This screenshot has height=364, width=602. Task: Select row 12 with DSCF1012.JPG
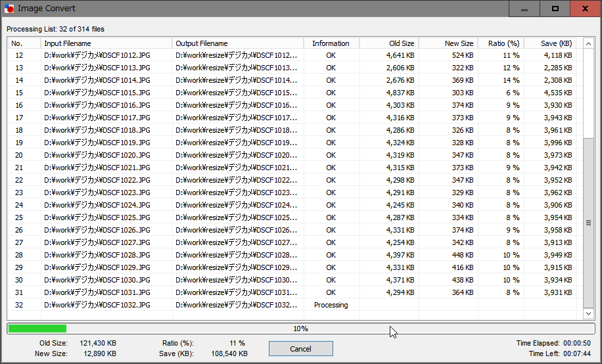[x=97, y=55]
